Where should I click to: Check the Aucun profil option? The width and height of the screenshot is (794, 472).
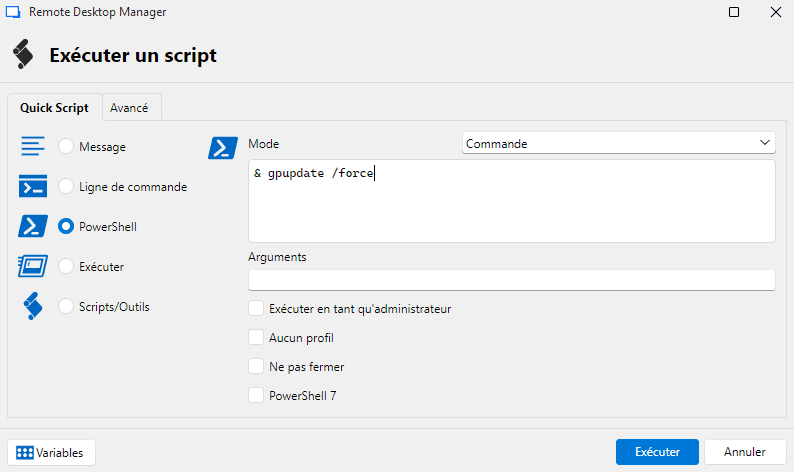coord(256,337)
